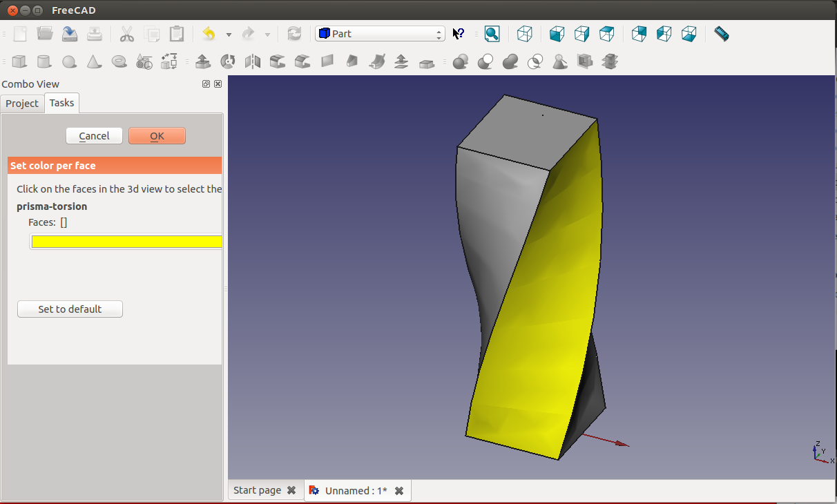
Task: Open the Start page tab
Action: [257, 490]
